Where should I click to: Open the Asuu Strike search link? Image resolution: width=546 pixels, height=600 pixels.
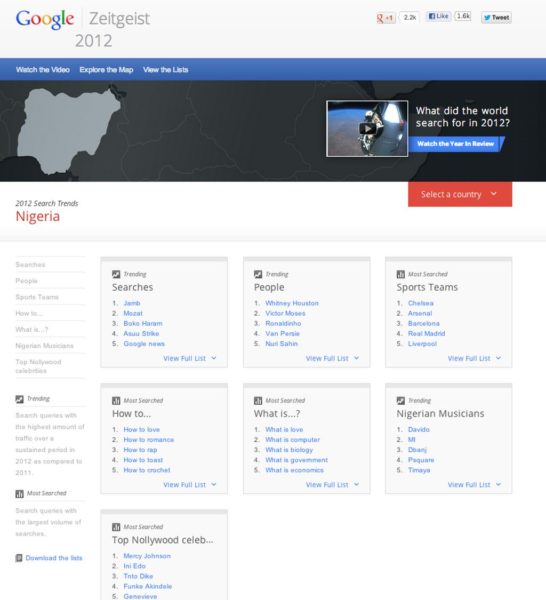[141, 334]
